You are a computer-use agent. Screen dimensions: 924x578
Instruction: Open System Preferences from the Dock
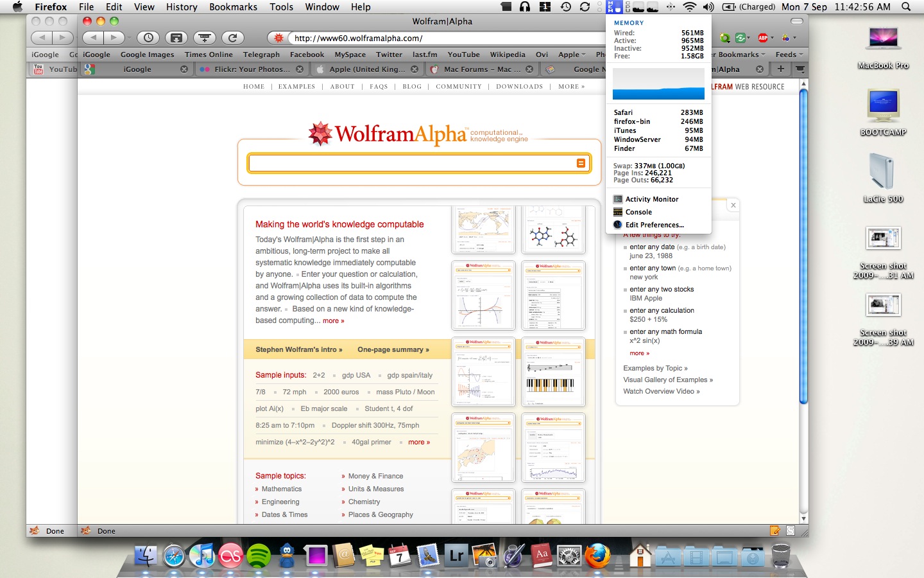point(569,556)
